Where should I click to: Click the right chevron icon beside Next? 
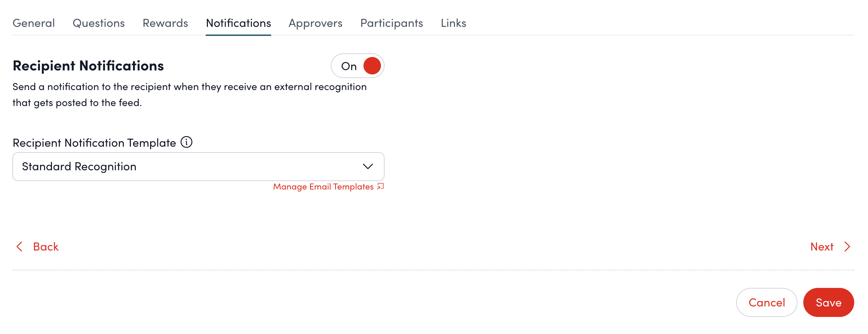tap(847, 247)
